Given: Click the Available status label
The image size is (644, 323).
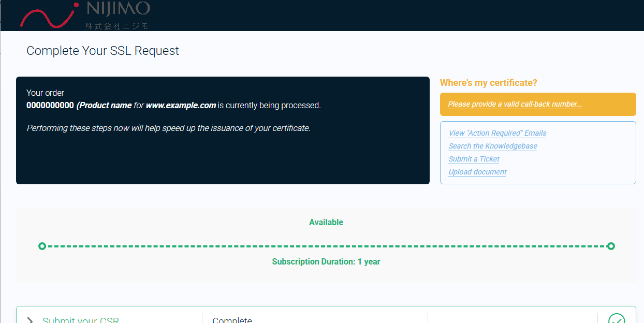Looking at the screenshot, I should click(326, 222).
